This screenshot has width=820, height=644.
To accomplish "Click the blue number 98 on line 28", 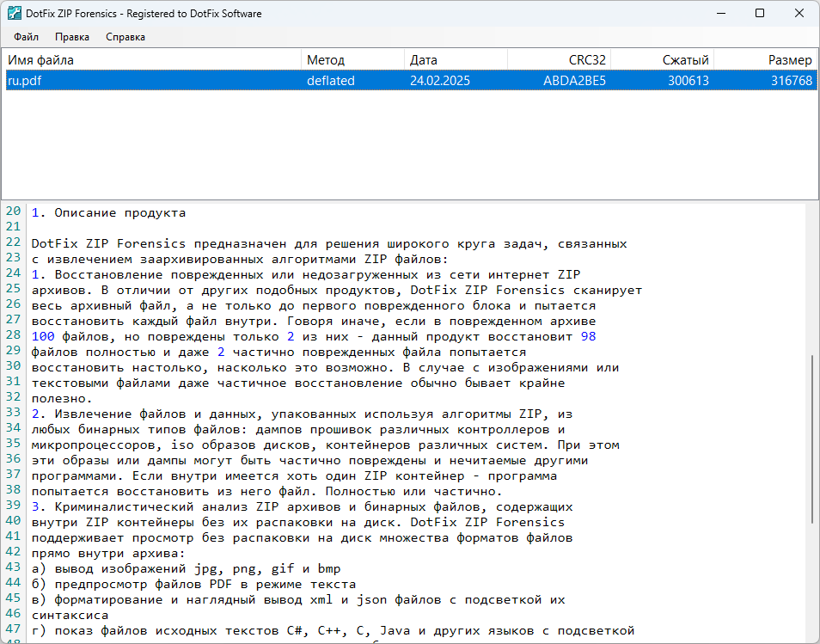I will [588, 336].
